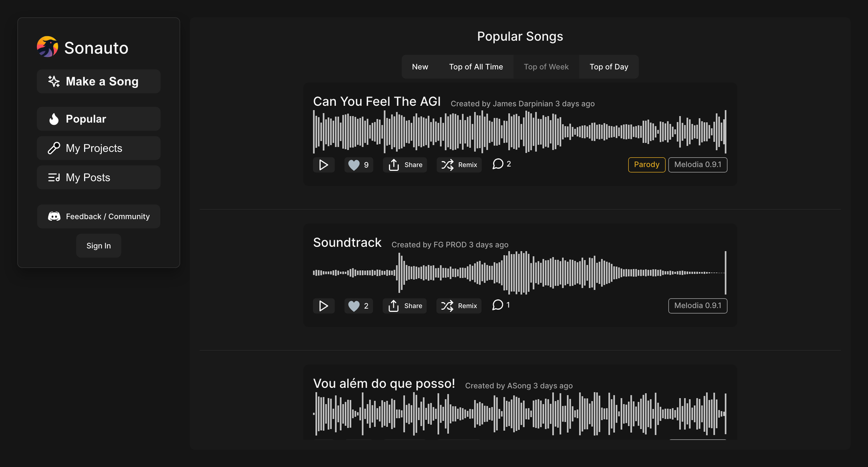Like the Soundtrack song
This screenshot has height=467, width=868.
(354, 306)
